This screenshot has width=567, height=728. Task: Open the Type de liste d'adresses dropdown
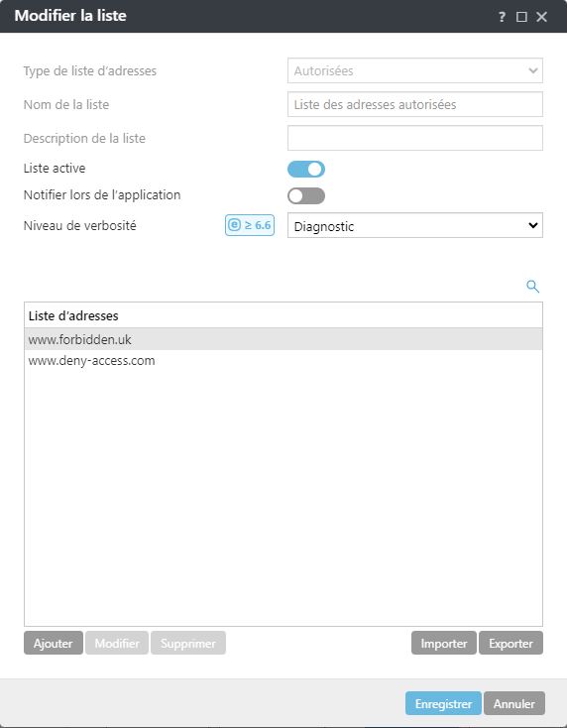tap(415, 70)
